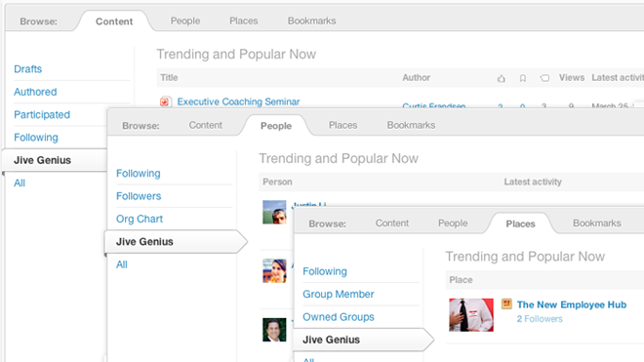Screen dimensions: 644x362
Task: Click the Executive Coaching Seminar document icon
Action: pyautogui.click(x=165, y=101)
